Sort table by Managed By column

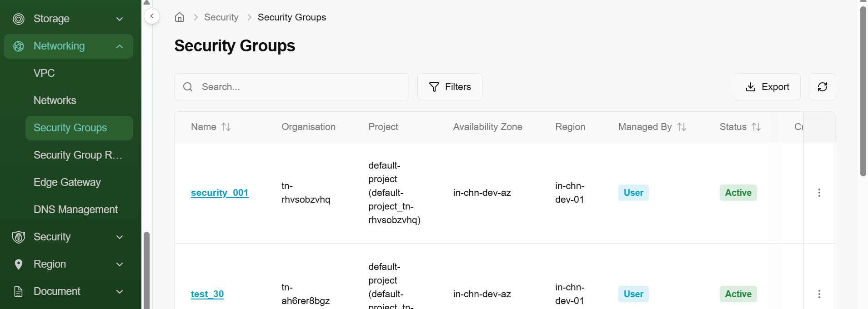[681, 127]
